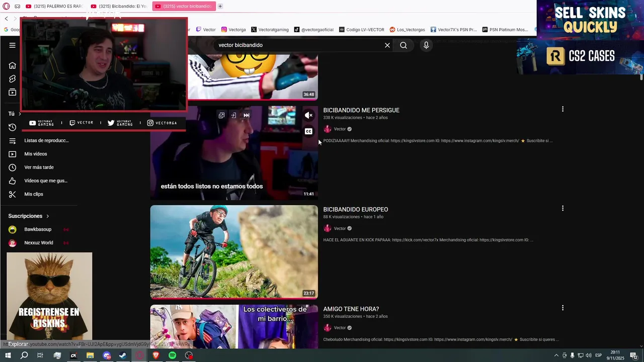Open options menu for AMIGO TENE HORA?
The width and height of the screenshot is (644, 362).
[x=562, y=308]
